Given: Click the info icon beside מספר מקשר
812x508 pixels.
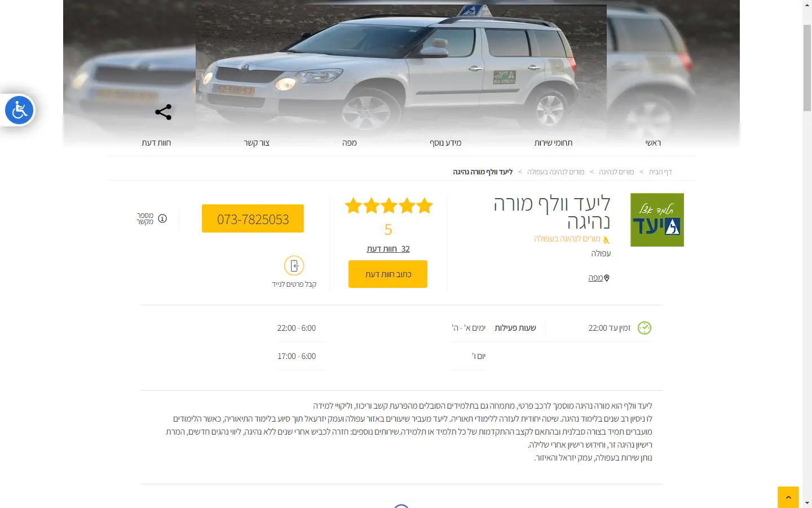Looking at the screenshot, I should (162, 218).
